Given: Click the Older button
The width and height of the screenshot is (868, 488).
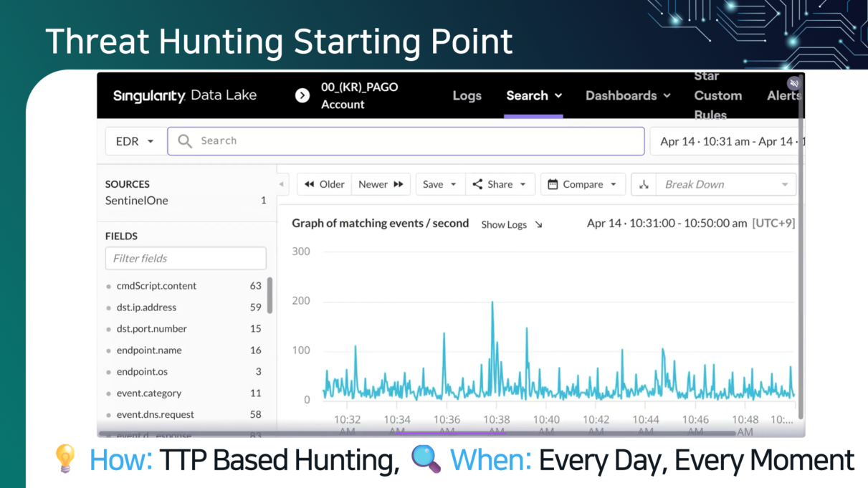Looking at the screenshot, I should (x=324, y=184).
